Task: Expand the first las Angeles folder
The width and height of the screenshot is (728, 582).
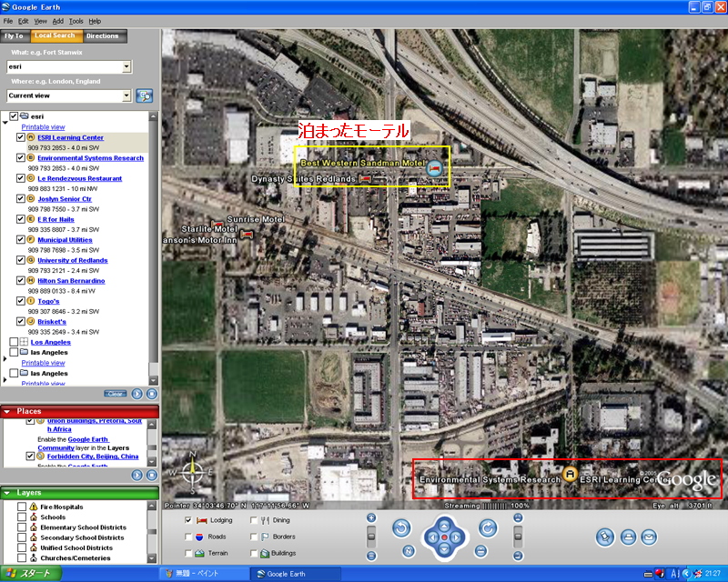Action: [x=5, y=359]
